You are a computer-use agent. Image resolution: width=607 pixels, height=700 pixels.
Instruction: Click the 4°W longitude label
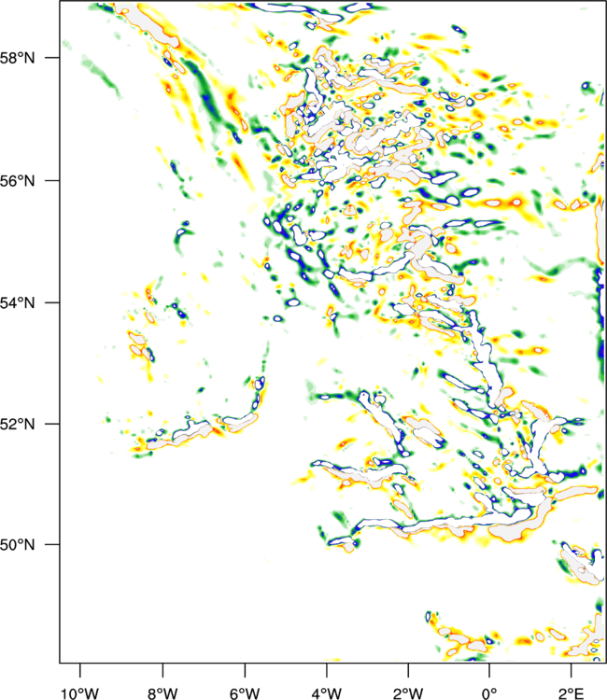point(327,693)
